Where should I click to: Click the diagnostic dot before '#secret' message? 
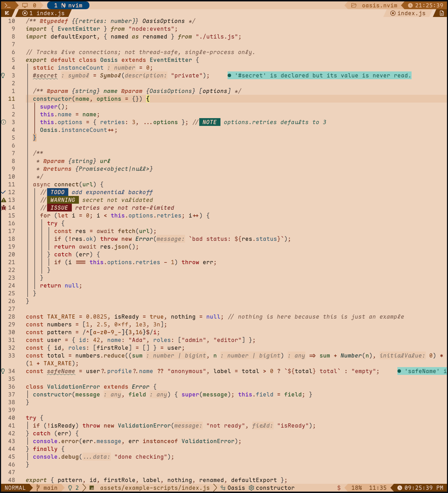tap(229, 75)
